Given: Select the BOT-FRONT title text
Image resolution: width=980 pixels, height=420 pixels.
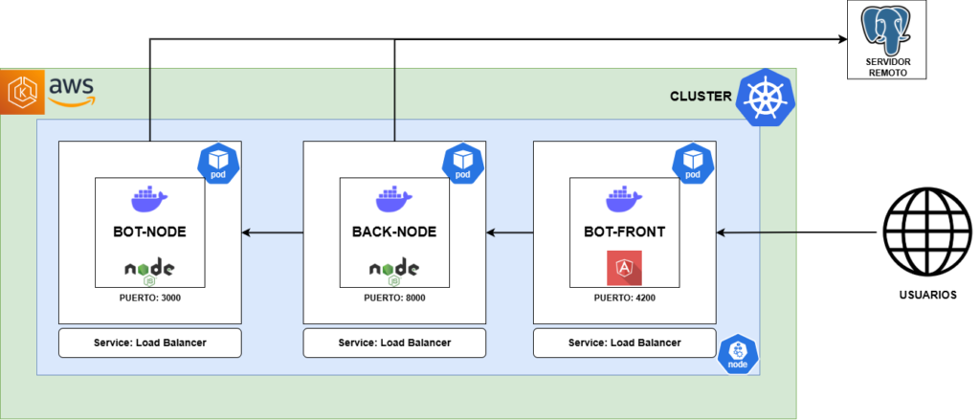Looking at the screenshot, I should click(x=624, y=232).
